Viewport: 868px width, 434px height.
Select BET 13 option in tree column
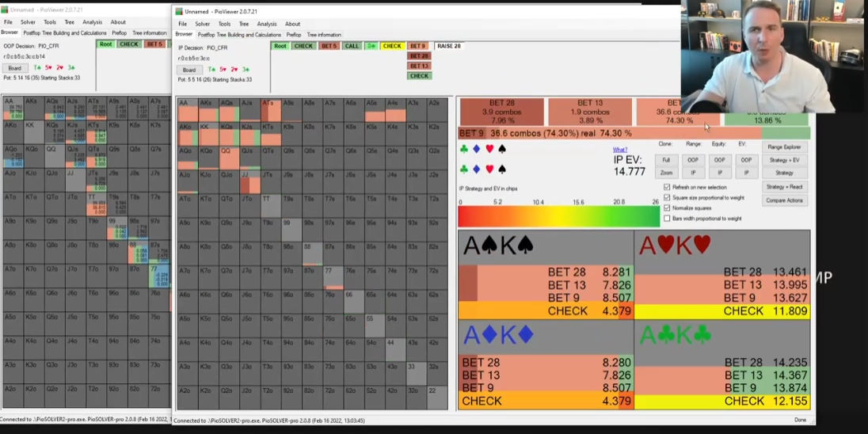click(418, 66)
